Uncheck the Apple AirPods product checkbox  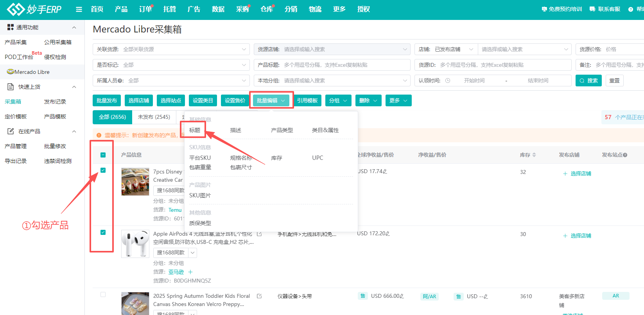103,233
